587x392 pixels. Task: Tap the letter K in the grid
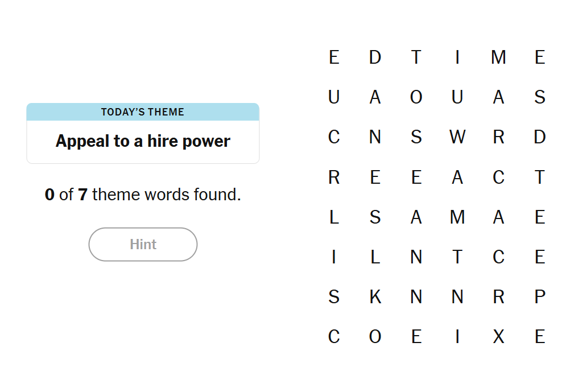click(x=375, y=297)
